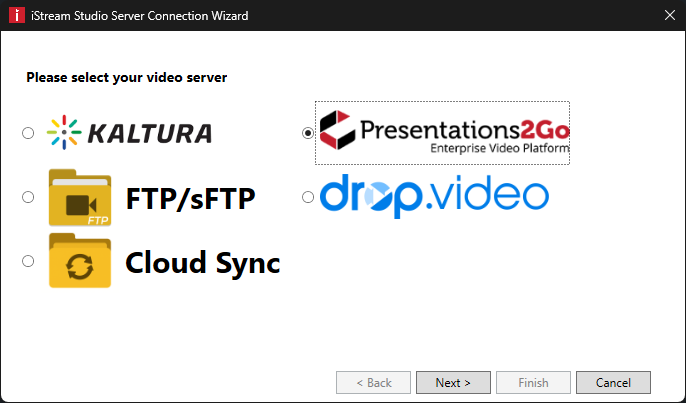Image resolution: width=686 pixels, height=403 pixels.
Task: Click the drop.video logo
Action: pos(434,196)
